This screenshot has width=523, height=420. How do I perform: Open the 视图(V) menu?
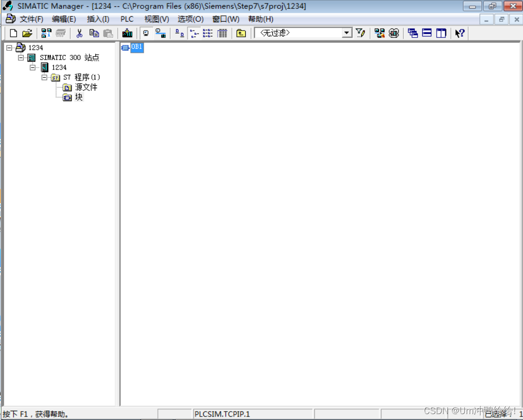[157, 19]
